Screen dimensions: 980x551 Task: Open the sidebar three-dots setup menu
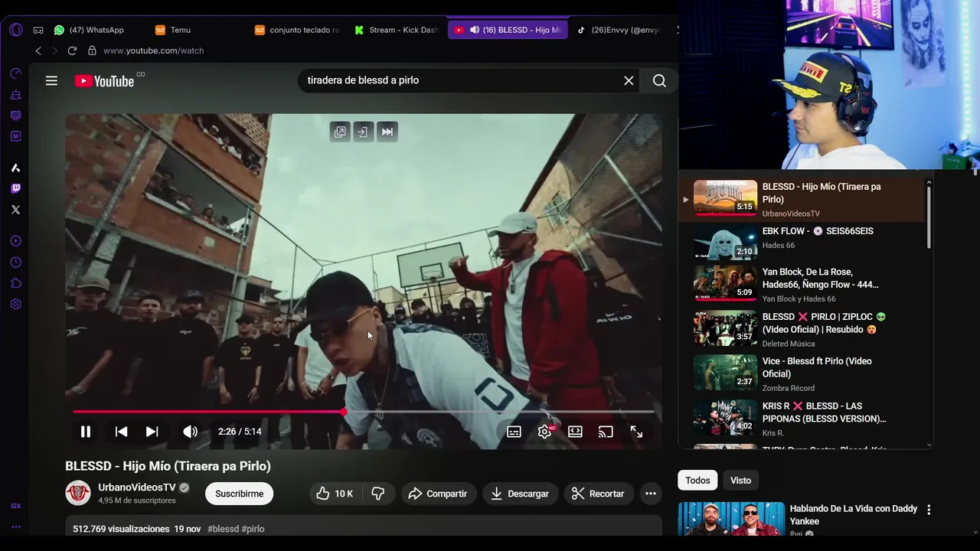coord(15,527)
